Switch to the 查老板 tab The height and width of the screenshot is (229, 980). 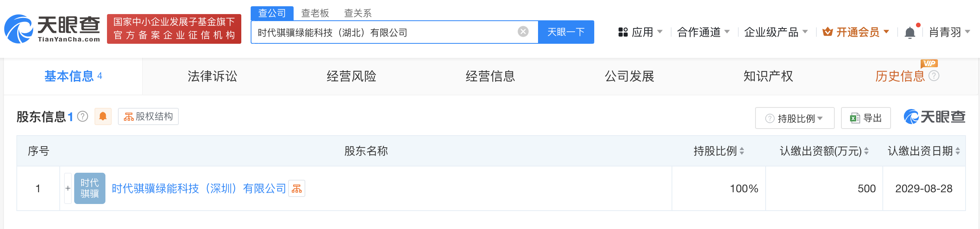pos(314,13)
